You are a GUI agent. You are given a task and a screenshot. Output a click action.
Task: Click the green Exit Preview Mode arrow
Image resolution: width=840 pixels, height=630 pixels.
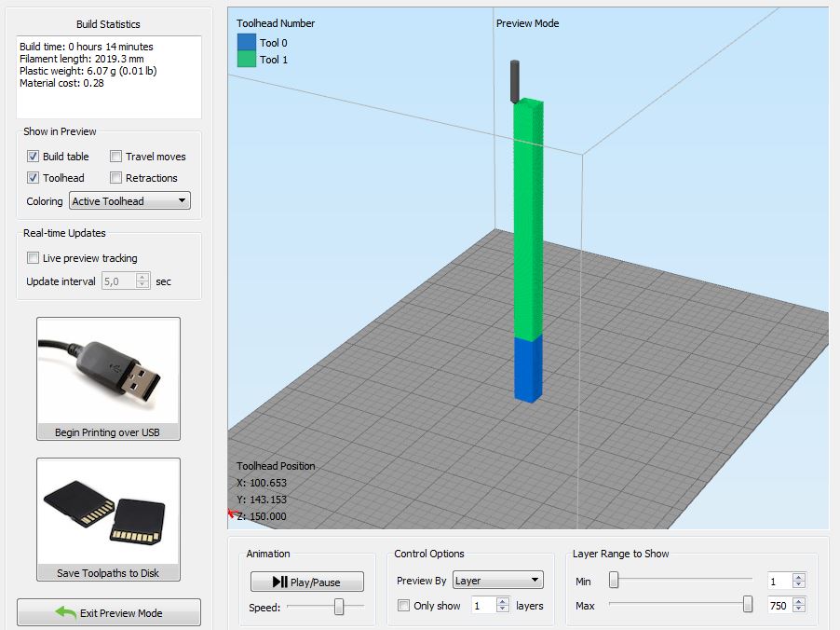tap(65, 612)
